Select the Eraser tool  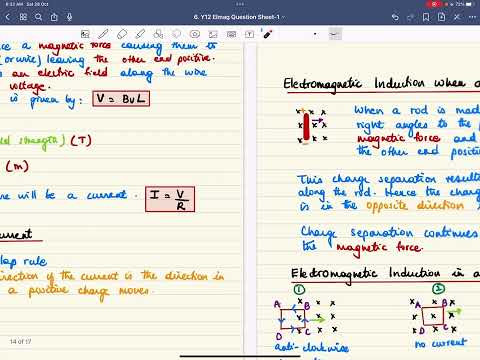pyautogui.click(x=122, y=34)
